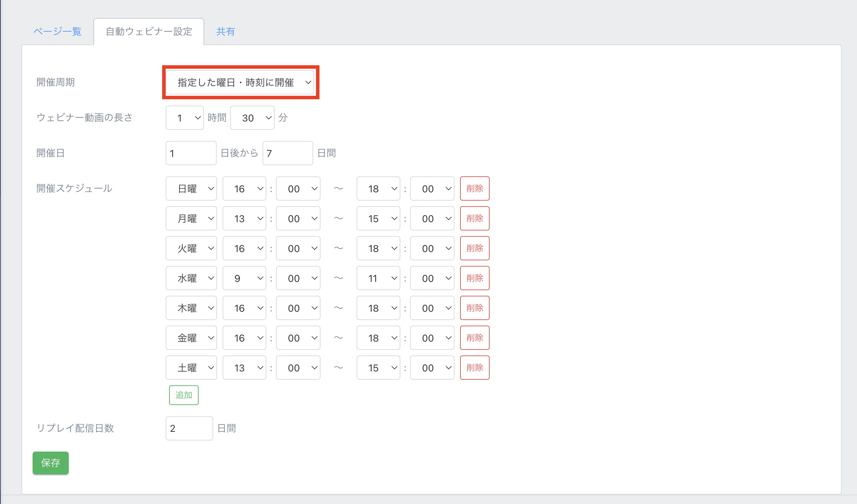Open the webinar length 30-minute dropdown
Screen dimensions: 857x504
coord(252,118)
